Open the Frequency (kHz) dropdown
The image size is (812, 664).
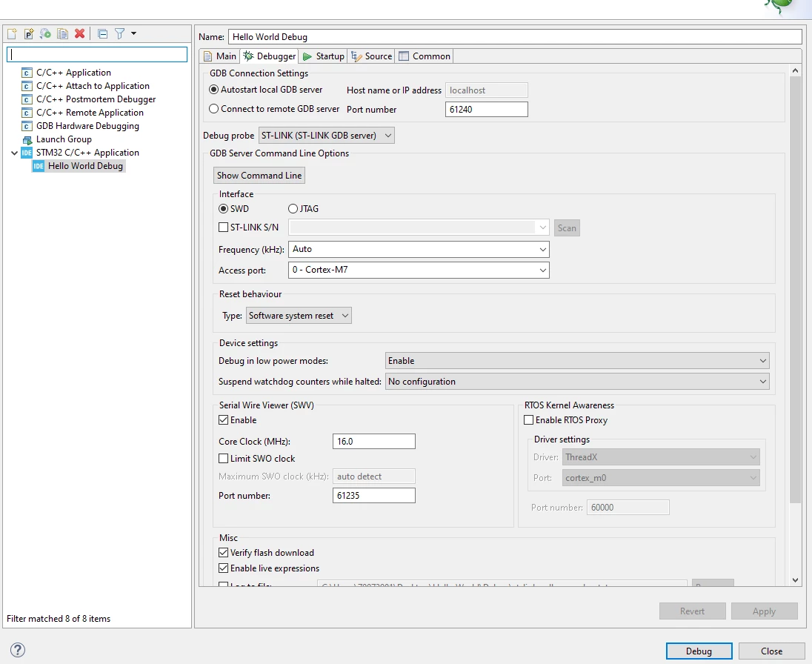tap(419, 249)
